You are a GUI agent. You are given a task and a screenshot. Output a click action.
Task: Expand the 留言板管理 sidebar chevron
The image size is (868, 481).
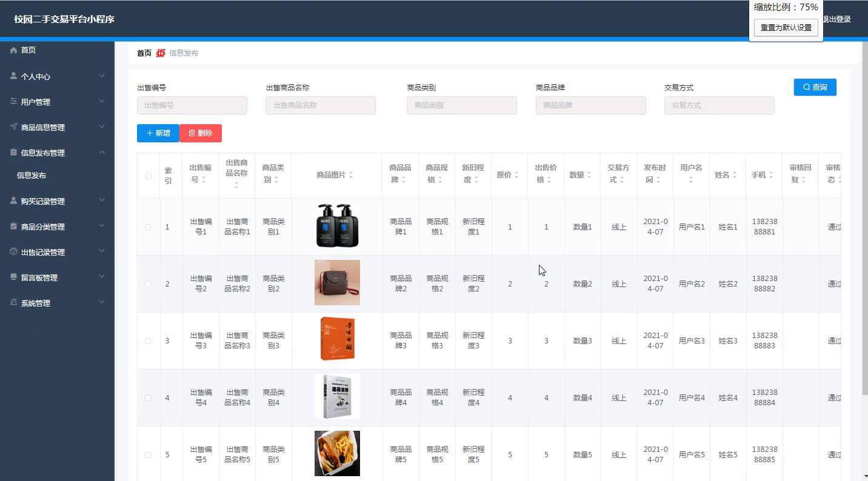click(102, 276)
